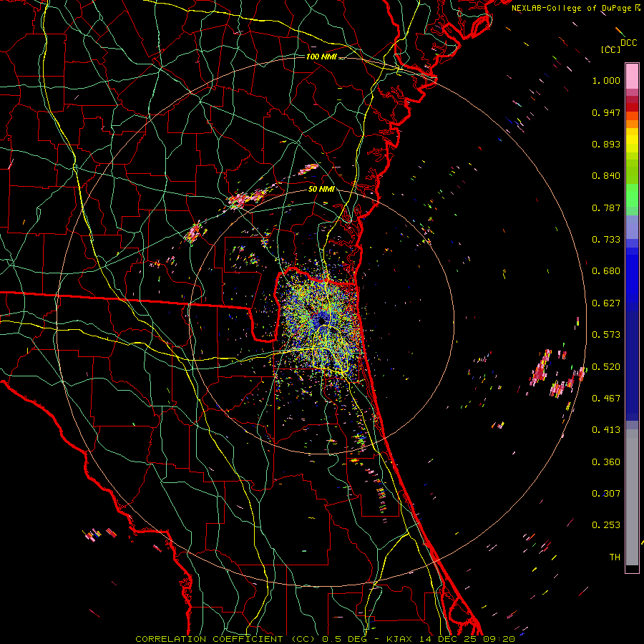Click the 0.467 color scale value
Viewport: 644px width, 644px height.
[606, 399]
